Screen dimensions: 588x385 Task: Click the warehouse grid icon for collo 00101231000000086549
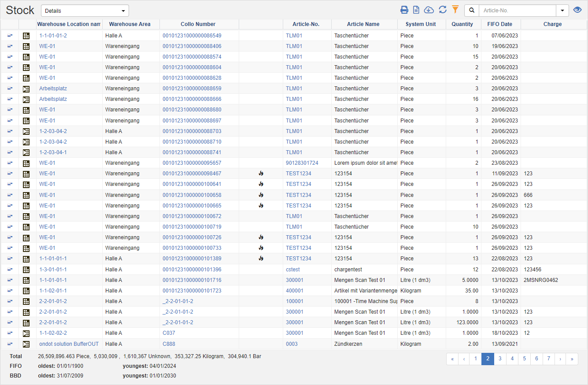coord(26,35)
